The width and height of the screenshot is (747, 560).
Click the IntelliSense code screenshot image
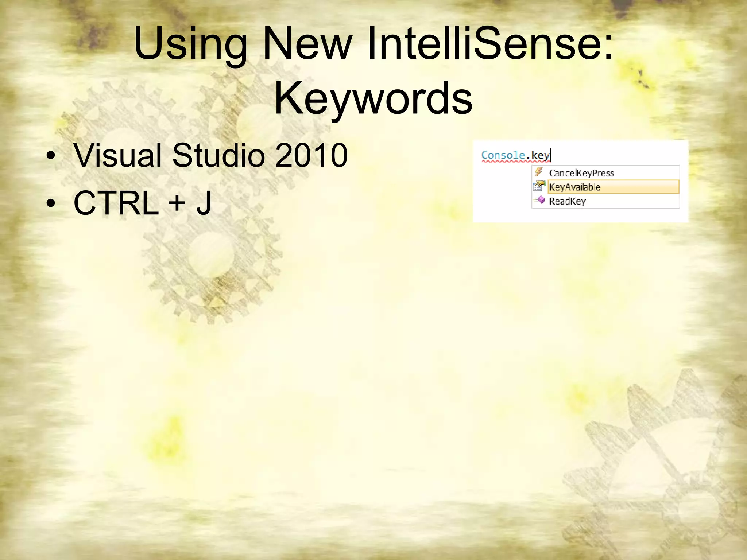(581, 181)
